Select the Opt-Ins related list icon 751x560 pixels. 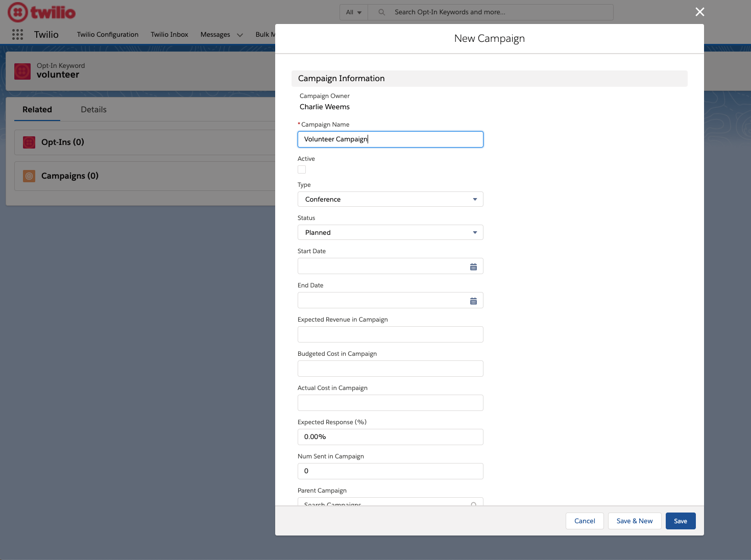pyautogui.click(x=29, y=142)
